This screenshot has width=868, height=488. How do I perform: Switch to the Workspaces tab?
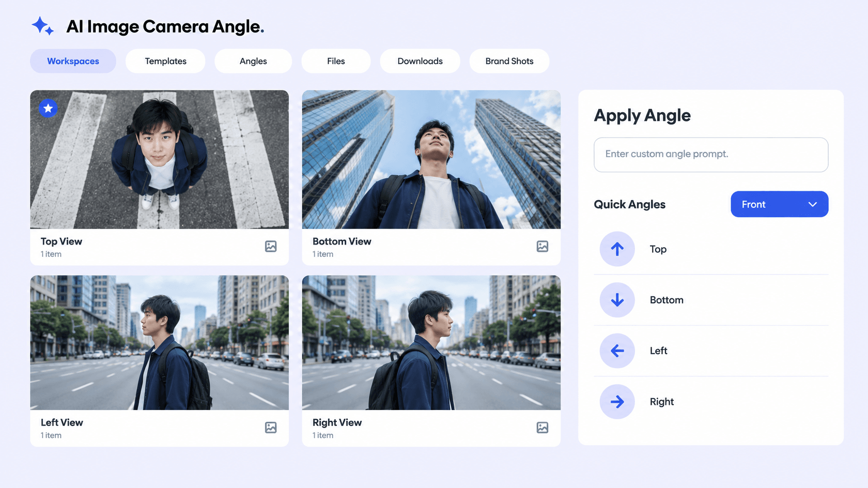[x=73, y=61]
